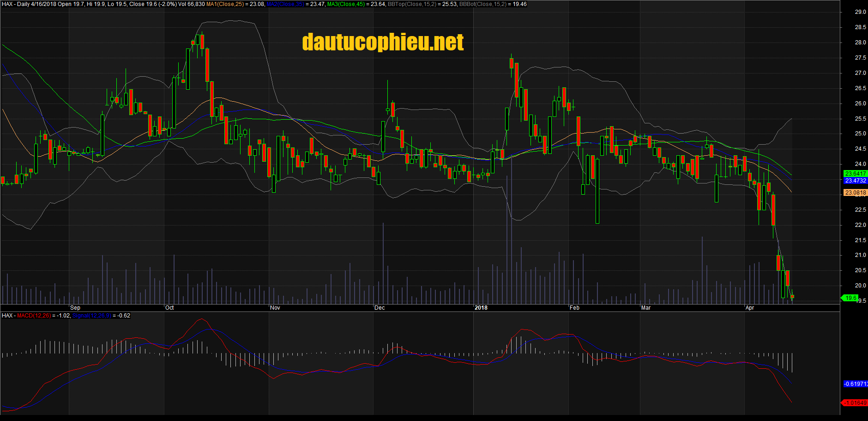Screen dimensions: 868x421
Task: Click the BBBot(Close,15,2) legend label
Action: tap(482, 4)
